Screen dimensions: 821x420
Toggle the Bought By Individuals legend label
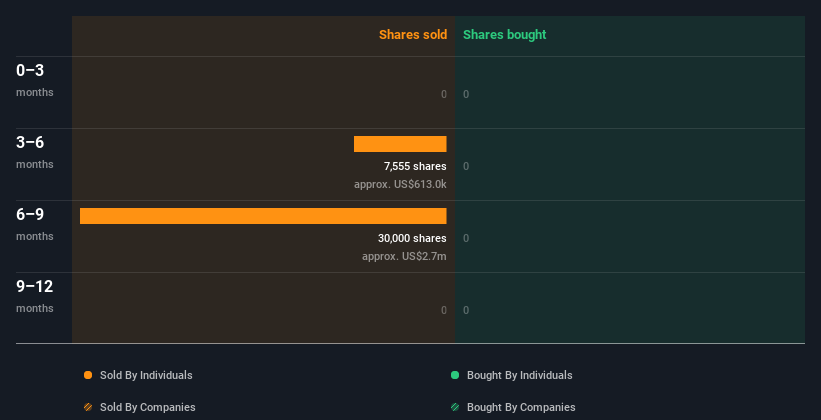pyautogui.click(x=519, y=375)
